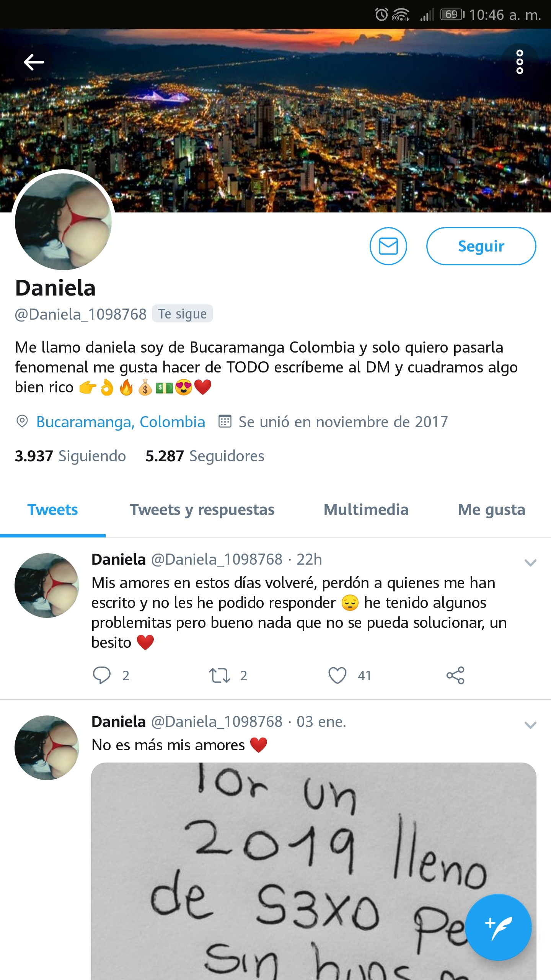This screenshot has width=551, height=980.
Task: Select the Me gusta tab
Action: click(492, 510)
